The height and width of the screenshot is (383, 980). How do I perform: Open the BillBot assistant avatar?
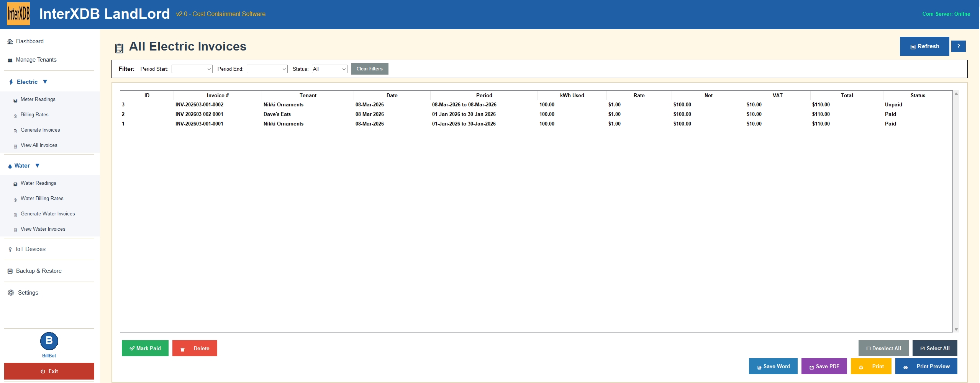pos(49,341)
